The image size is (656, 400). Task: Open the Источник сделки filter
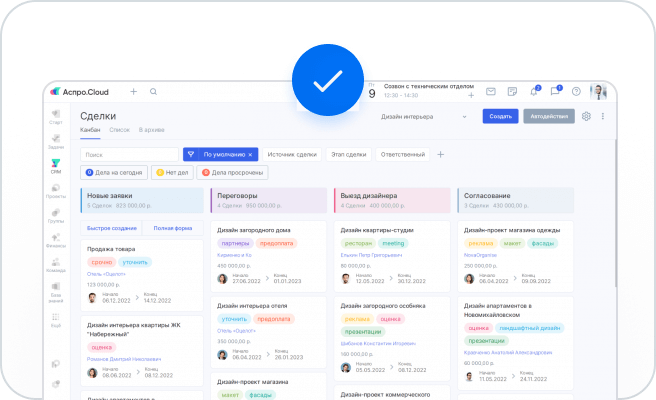coord(292,154)
